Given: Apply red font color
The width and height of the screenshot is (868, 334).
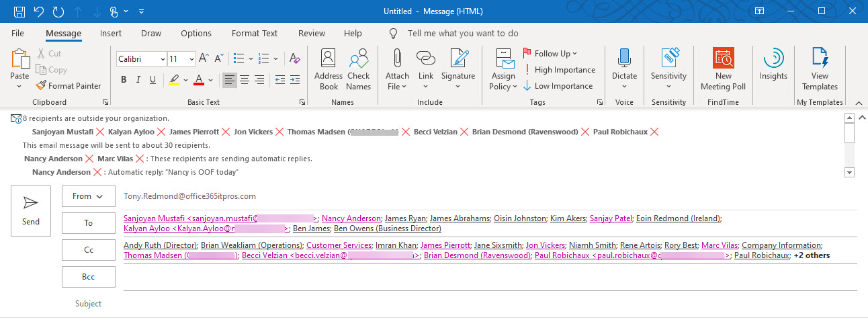Looking at the screenshot, I should point(199,80).
